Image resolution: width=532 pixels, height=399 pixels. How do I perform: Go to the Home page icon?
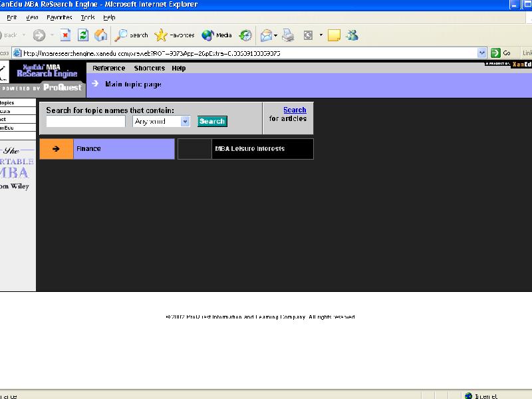pos(101,35)
